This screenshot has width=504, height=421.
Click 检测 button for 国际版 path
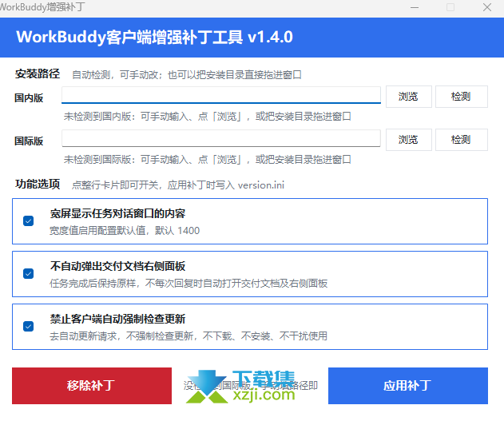[461, 140]
